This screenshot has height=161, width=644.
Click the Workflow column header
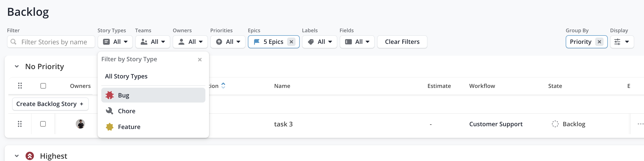click(482, 86)
